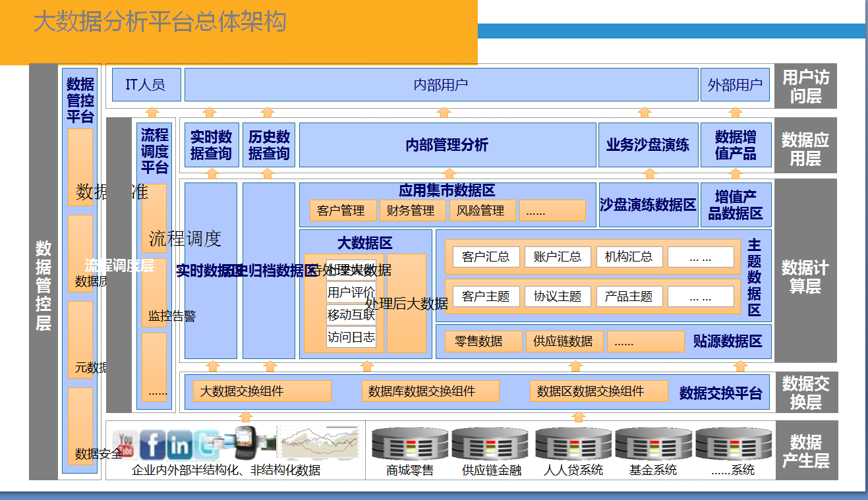
Task: Click the slide title 大数据分析平台总体架构
Action: click(159, 22)
